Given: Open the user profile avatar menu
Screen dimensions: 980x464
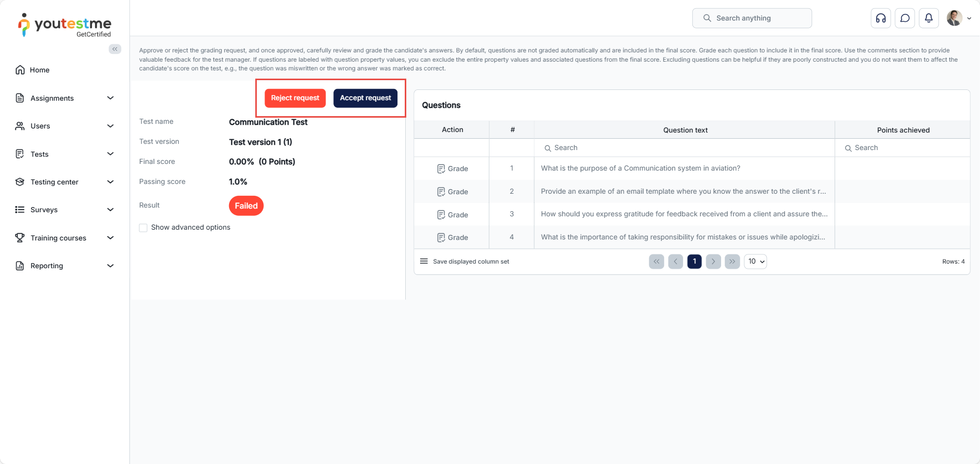Looking at the screenshot, I should pos(958,18).
